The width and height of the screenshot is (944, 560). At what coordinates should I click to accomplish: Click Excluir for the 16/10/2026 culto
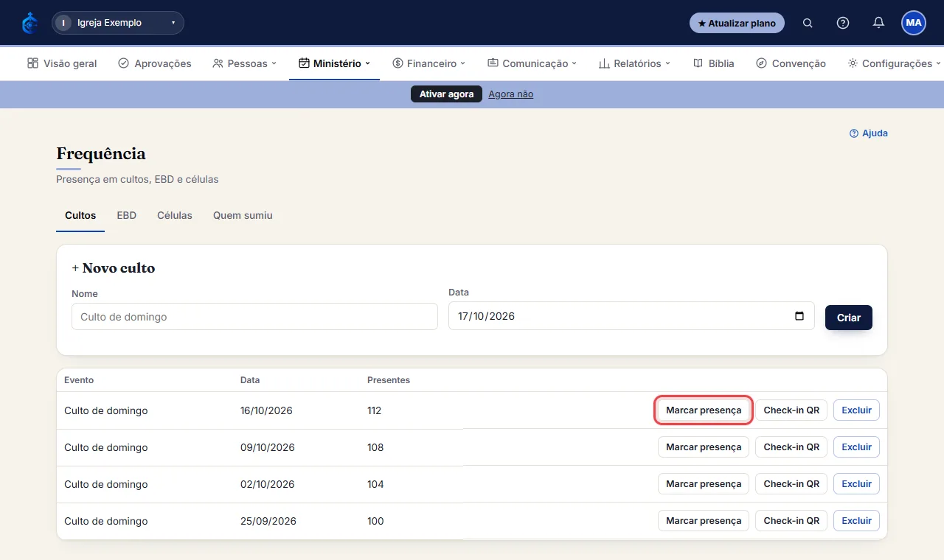click(856, 410)
